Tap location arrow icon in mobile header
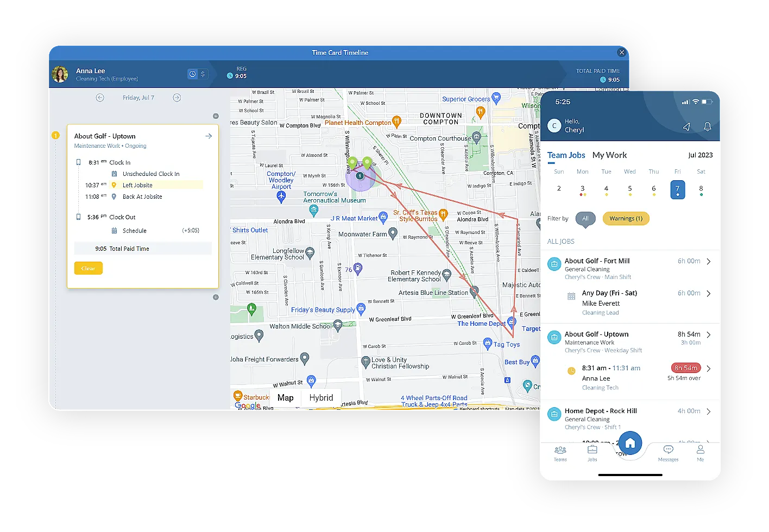This screenshot has height=532, width=769. coord(686,126)
